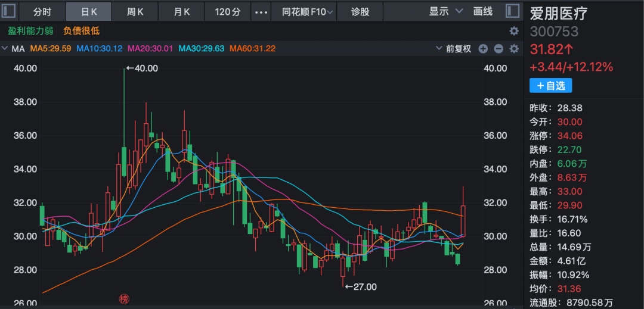Click the red 榜 marker on chart
Screen dimensions: 644x309
(x=124, y=299)
